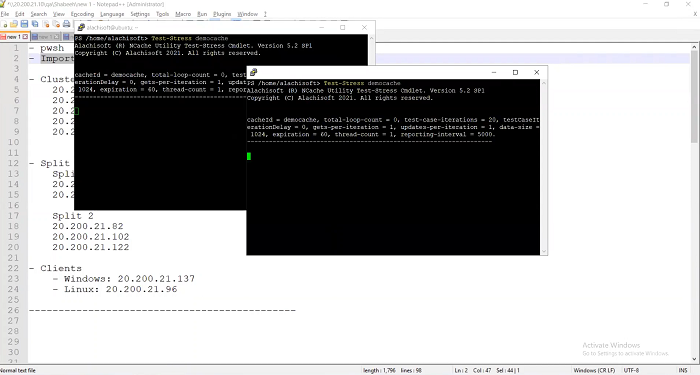This screenshot has width=700, height=375.
Task: Click IP '20.200.21.102' on line 19
Action: (91, 237)
